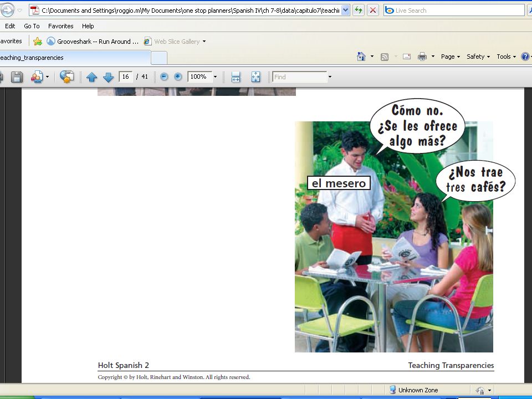The width and height of the screenshot is (532, 399).
Task: Click the Refresh button beside the address bar
Action: 359,10
